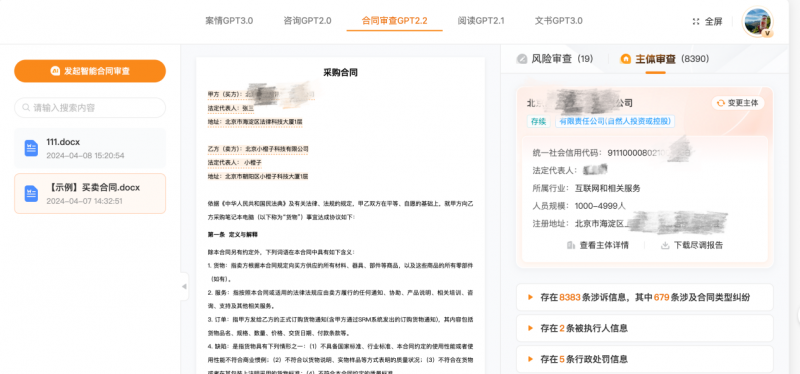This screenshot has height=374, width=800.
Task: Open the user avatar profile
Action: tap(757, 22)
